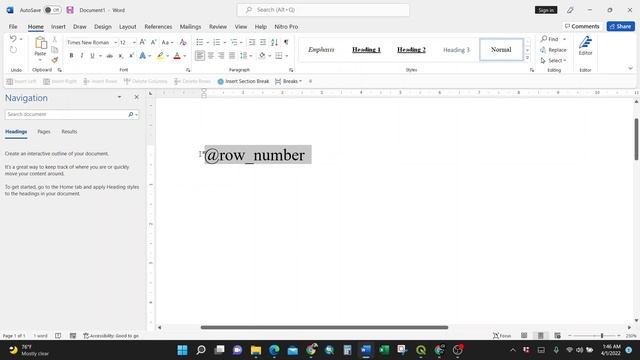This screenshot has height=360, width=640.
Task: Click the Format Painter brush icon
Action: tap(55, 60)
